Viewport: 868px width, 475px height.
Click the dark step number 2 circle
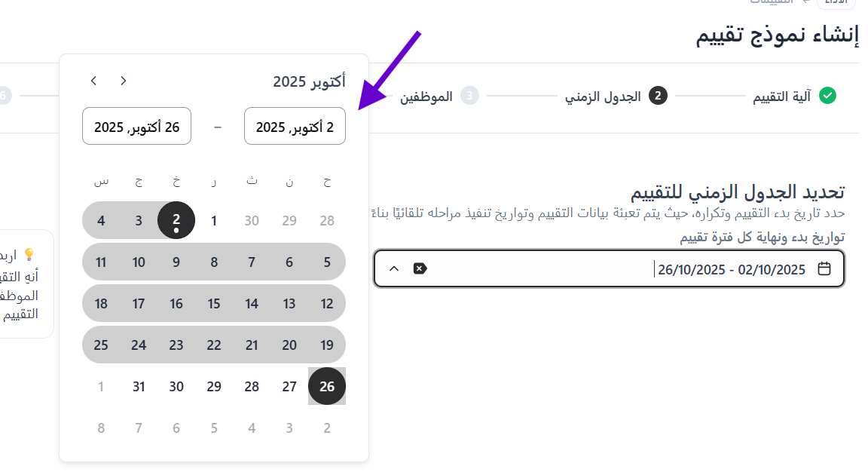pos(658,96)
